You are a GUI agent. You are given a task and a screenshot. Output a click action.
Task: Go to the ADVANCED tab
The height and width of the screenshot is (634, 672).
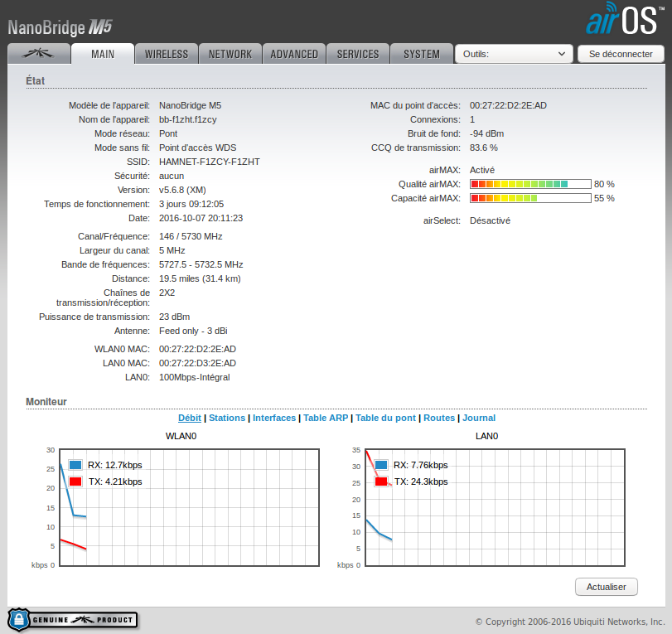294,54
